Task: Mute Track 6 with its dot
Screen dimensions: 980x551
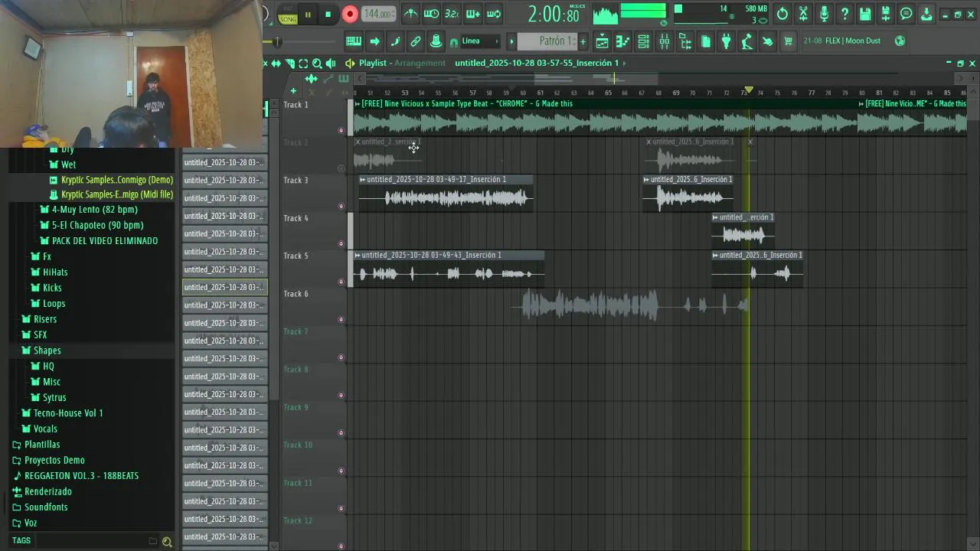Action: pos(341,319)
